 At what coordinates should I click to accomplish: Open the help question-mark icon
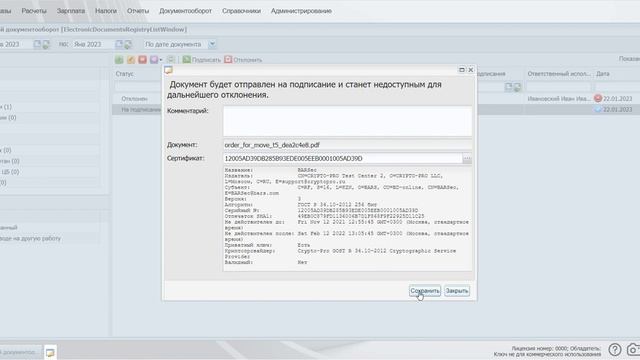click(615, 350)
